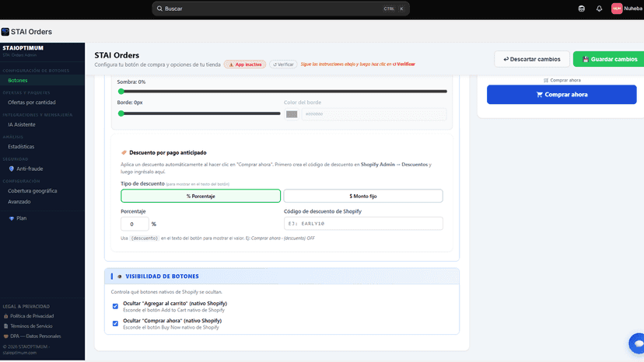Open the notifications bell
The image size is (644, 362).
click(x=599, y=9)
